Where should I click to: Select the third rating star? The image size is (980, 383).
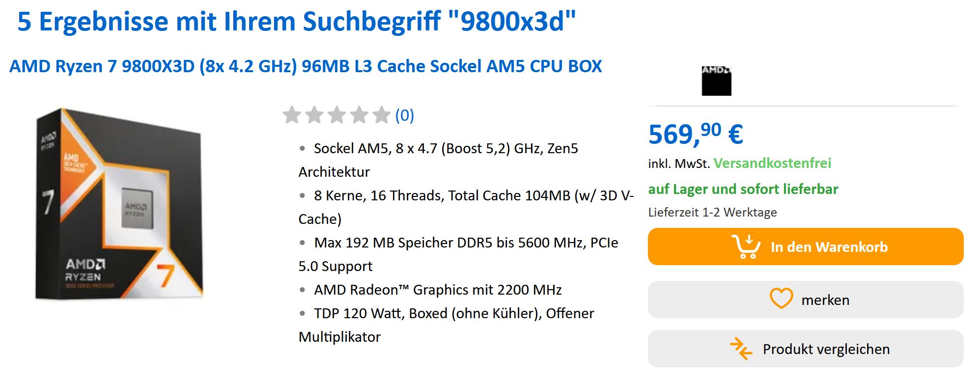coord(337,115)
